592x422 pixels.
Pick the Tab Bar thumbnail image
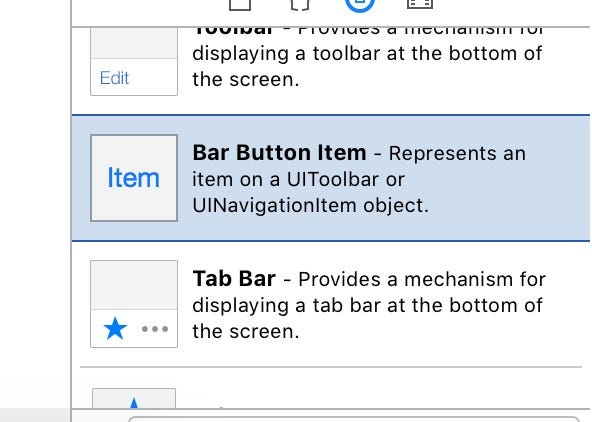134,304
